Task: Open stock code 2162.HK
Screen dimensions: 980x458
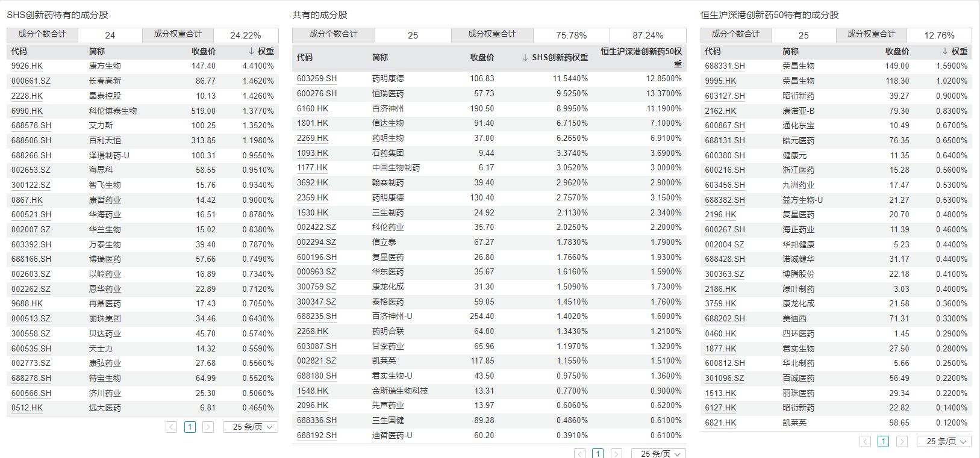Action: (x=720, y=111)
